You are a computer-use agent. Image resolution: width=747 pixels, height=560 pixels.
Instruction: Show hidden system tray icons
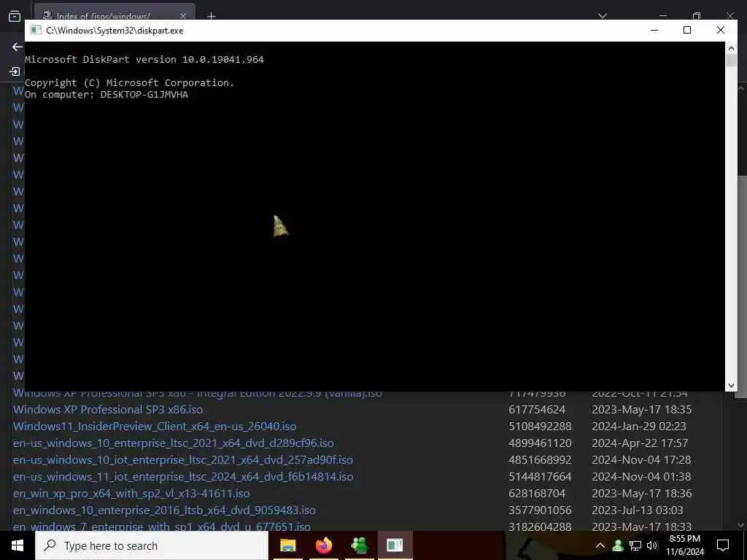click(600, 545)
